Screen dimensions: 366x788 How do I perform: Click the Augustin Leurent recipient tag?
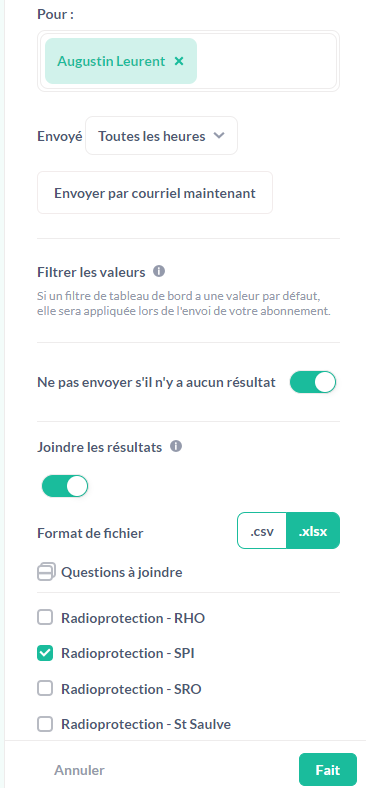coord(111,61)
